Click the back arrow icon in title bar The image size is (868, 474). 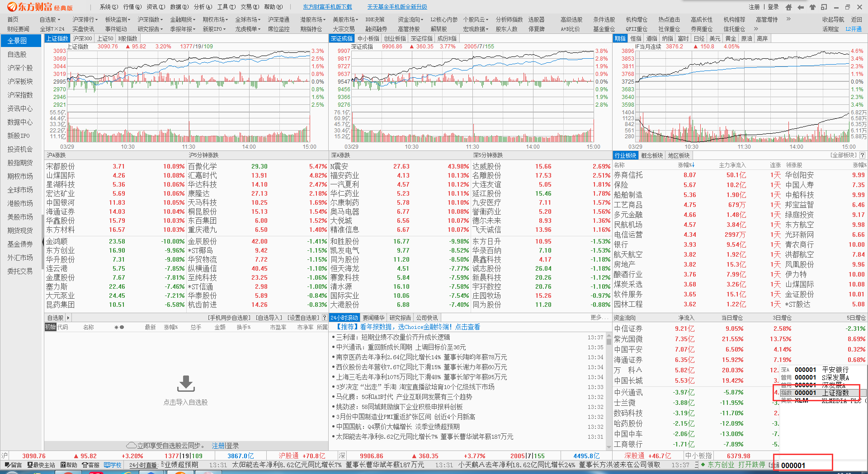(801, 7)
